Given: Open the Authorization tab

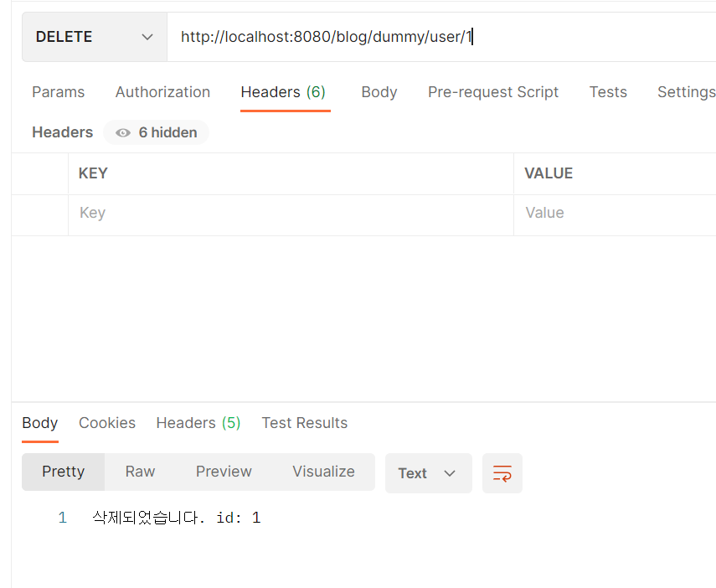Looking at the screenshot, I should click(x=162, y=92).
